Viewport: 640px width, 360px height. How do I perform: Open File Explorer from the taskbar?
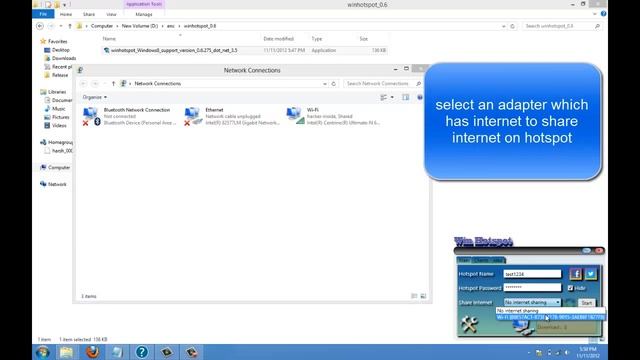point(66,352)
